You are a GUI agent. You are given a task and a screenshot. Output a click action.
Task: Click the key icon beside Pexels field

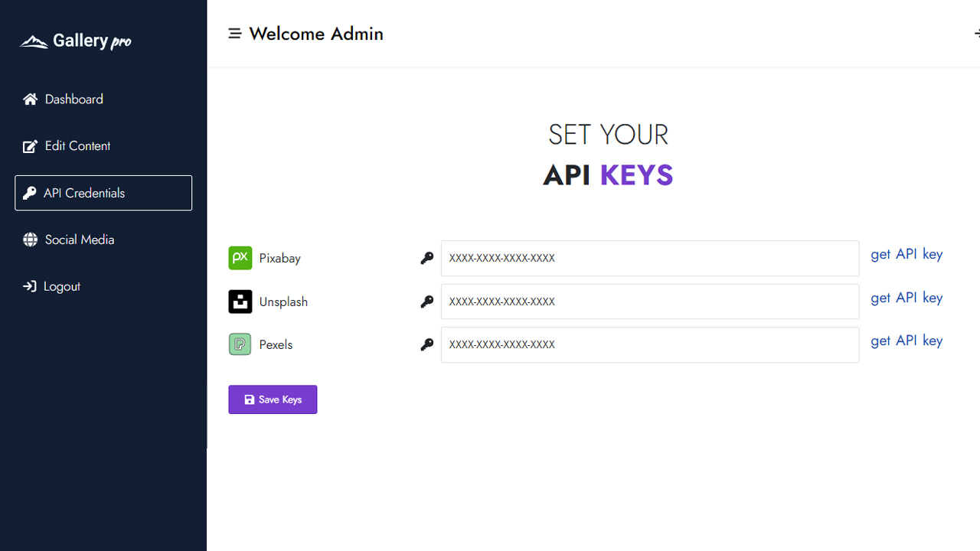[427, 345]
